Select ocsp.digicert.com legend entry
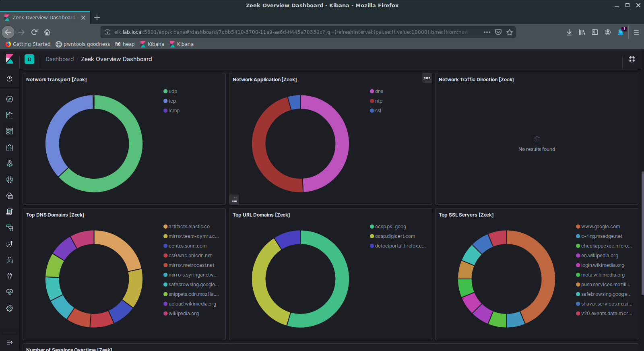 pos(392,236)
